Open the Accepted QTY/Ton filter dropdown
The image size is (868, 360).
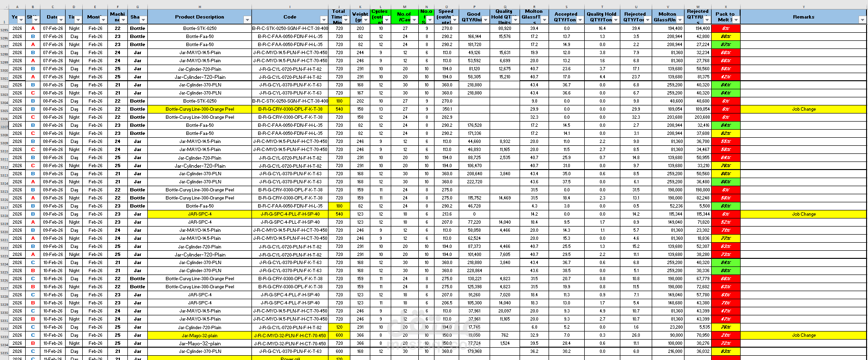point(580,20)
